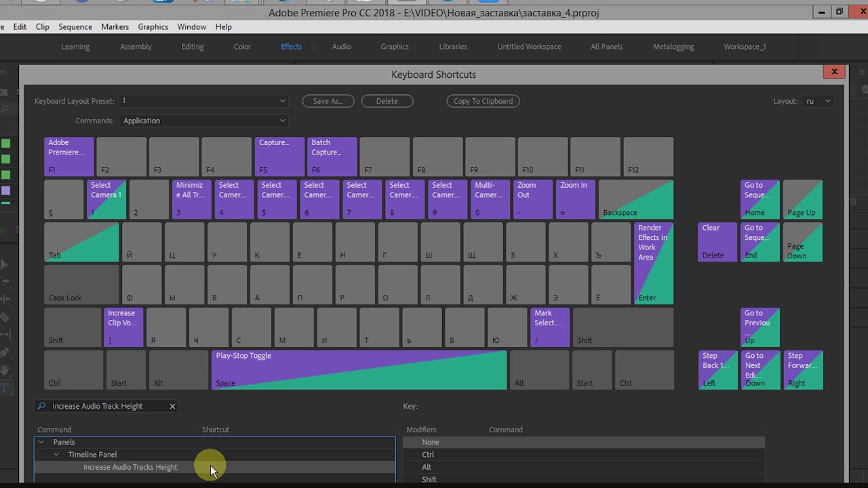Viewport: 868px width, 488px height.
Task: Click the Caps Lock key
Action: click(x=81, y=285)
